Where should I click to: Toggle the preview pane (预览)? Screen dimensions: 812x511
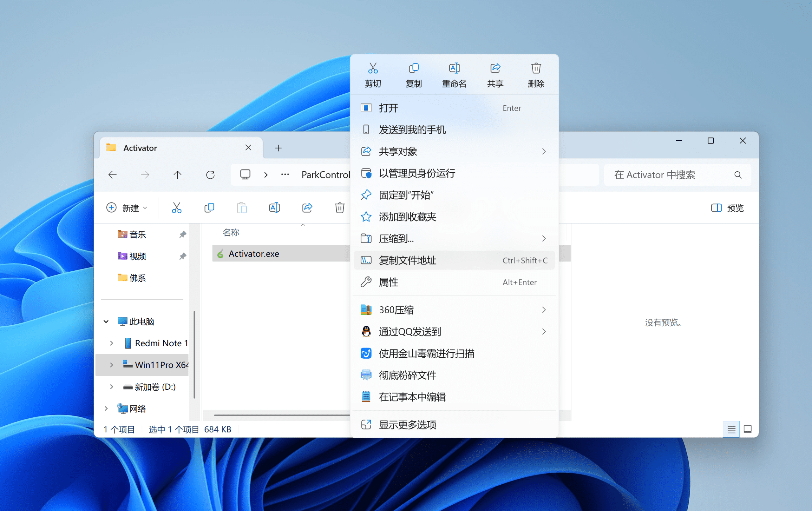point(727,208)
